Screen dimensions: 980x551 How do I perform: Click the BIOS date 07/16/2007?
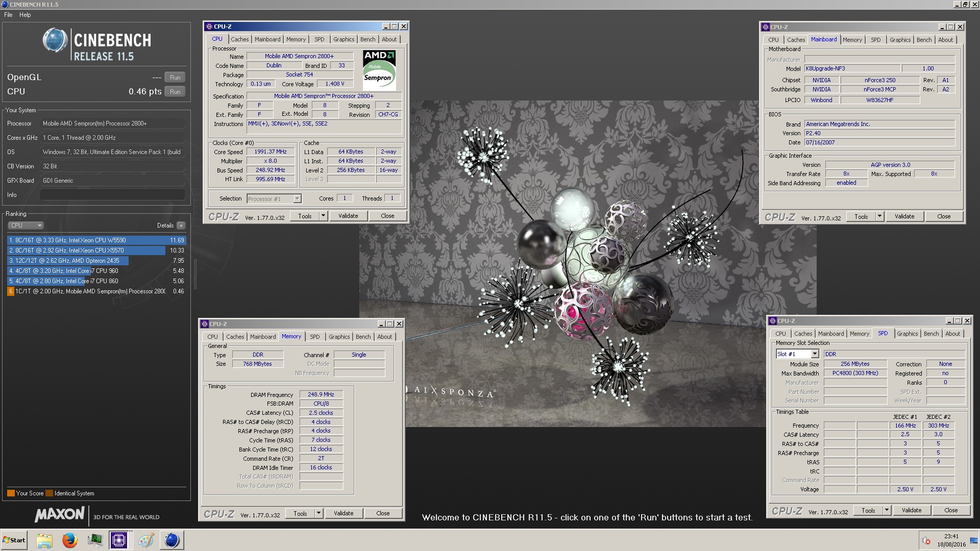coord(879,143)
